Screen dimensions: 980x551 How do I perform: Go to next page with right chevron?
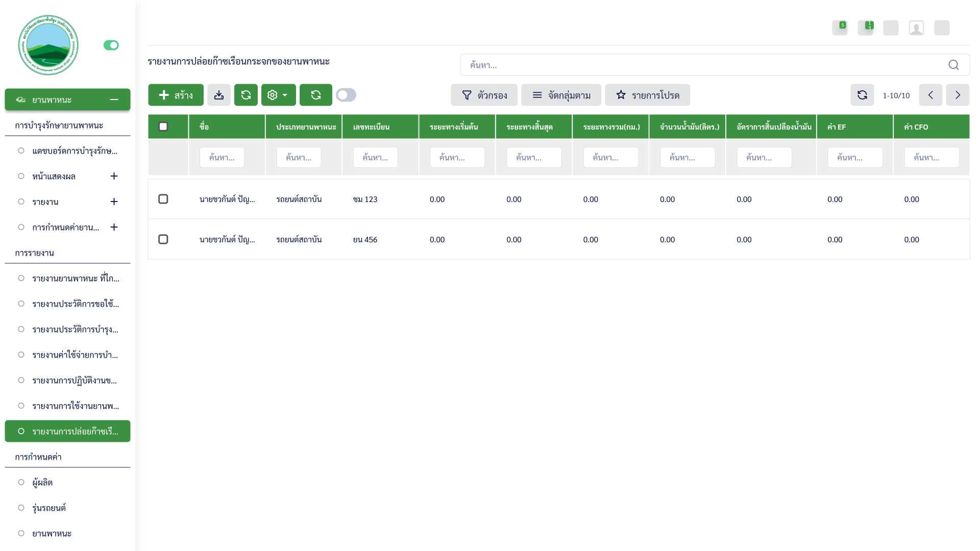[958, 95]
